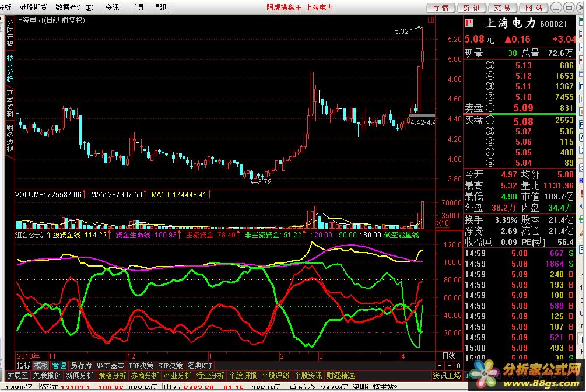Screen dimensions: 586x392
Task: Click the 阿虎操盘王 上海电力 title text
Action: click(300, 7)
